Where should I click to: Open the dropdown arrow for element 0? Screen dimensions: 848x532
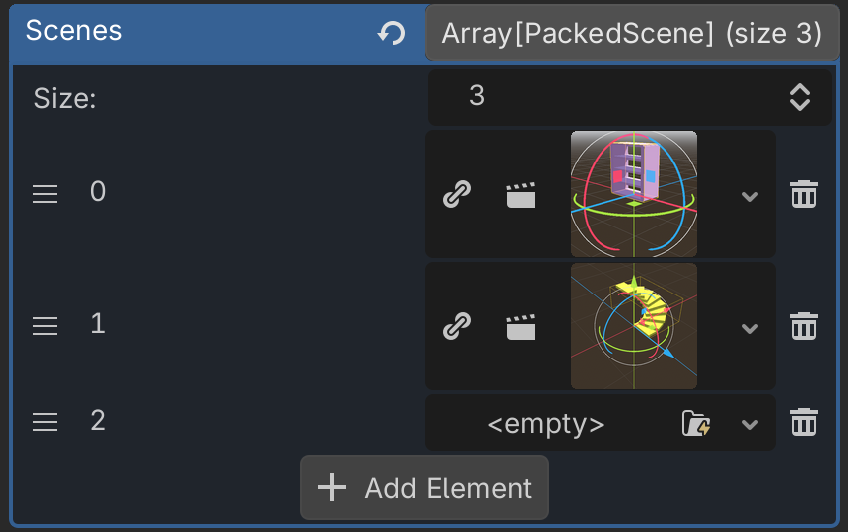coord(750,196)
